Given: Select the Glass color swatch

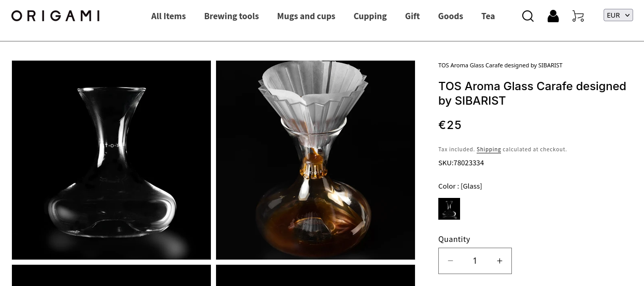Looking at the screenshot, I should (x=449, y=209).
